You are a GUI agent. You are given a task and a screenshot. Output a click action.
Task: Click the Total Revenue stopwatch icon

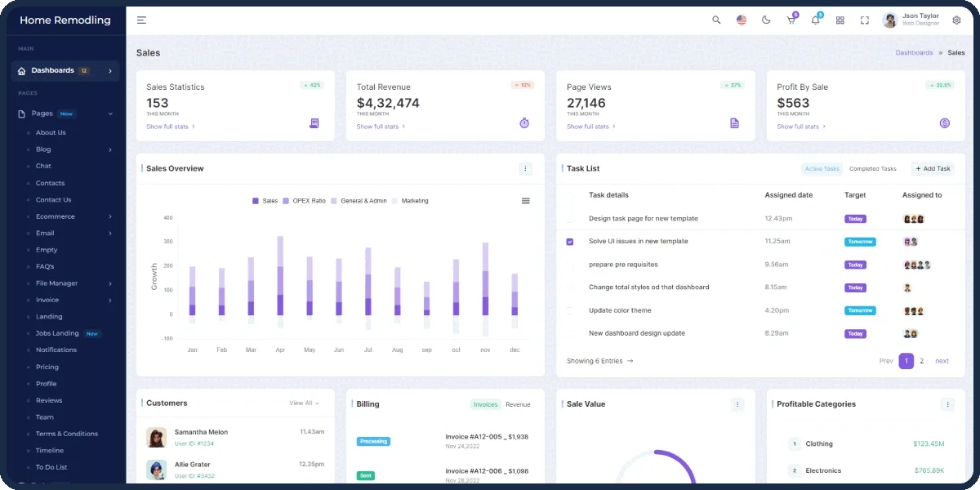[524, 123]
